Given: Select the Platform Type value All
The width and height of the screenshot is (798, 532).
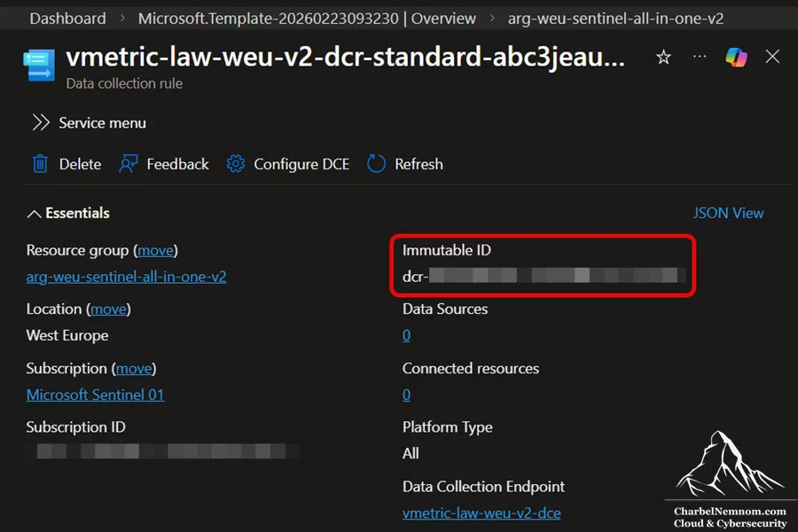Looking at the screenshot, I should (x=411, y=453).
